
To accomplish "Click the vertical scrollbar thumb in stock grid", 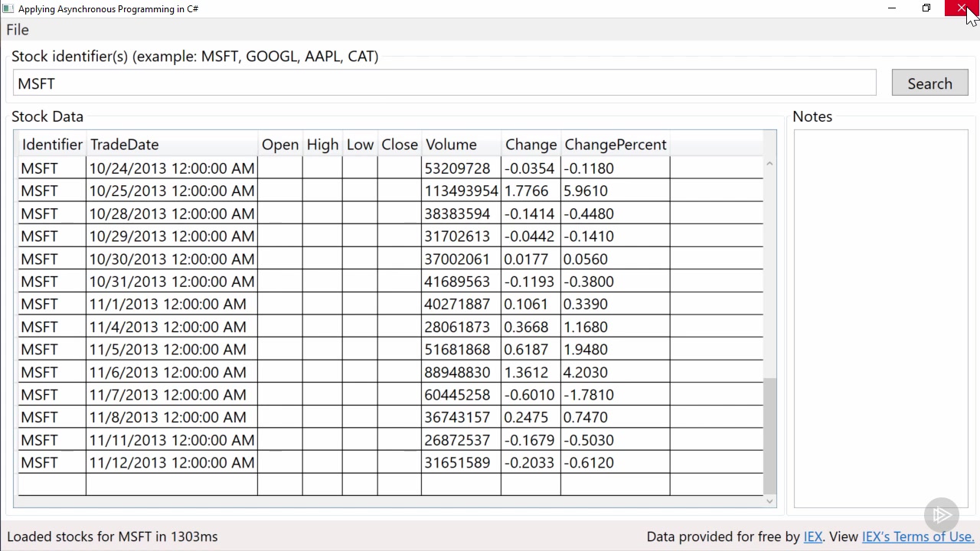I will tap(769, 436).
